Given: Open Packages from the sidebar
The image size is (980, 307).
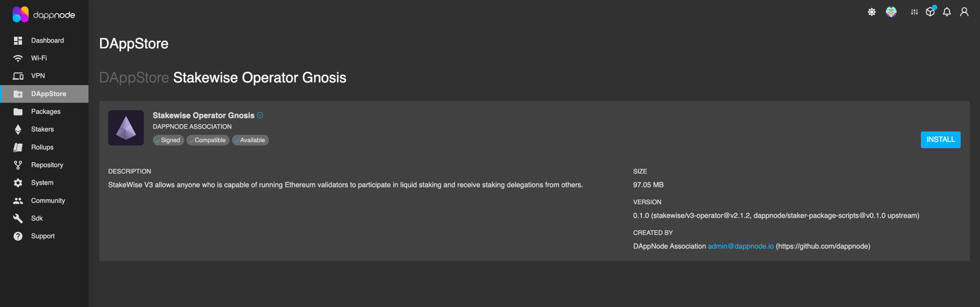Looking at the screenshot, I should (x=46, y=112).
